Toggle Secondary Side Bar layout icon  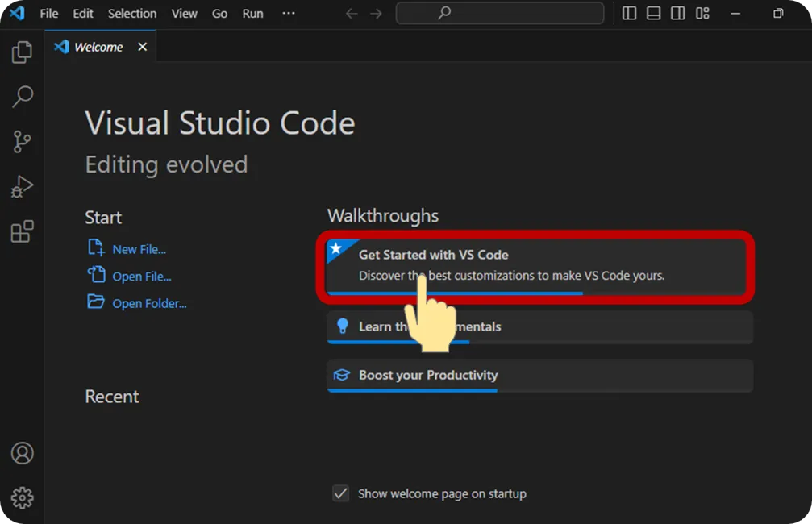(x=678, y=14)
